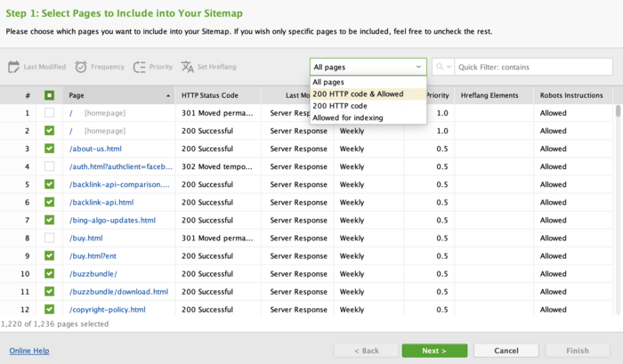Click inside the Quick Filter input field
Screen dimensions: 623x364
tap(533, 67)
